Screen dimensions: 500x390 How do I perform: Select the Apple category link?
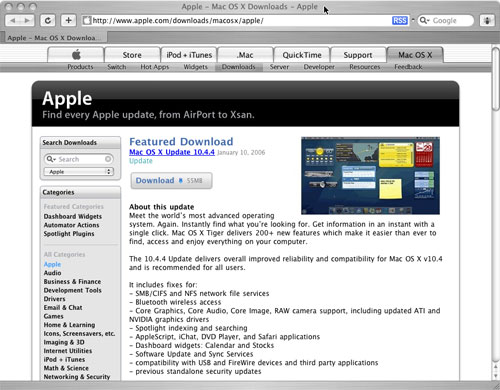point(52,264)
